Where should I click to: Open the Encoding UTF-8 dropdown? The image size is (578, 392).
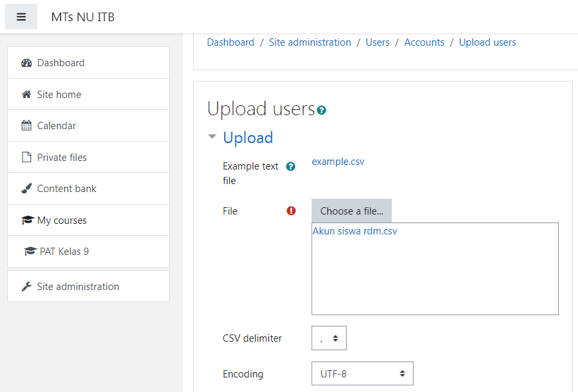pyautogui.click(x=363, y=373)
